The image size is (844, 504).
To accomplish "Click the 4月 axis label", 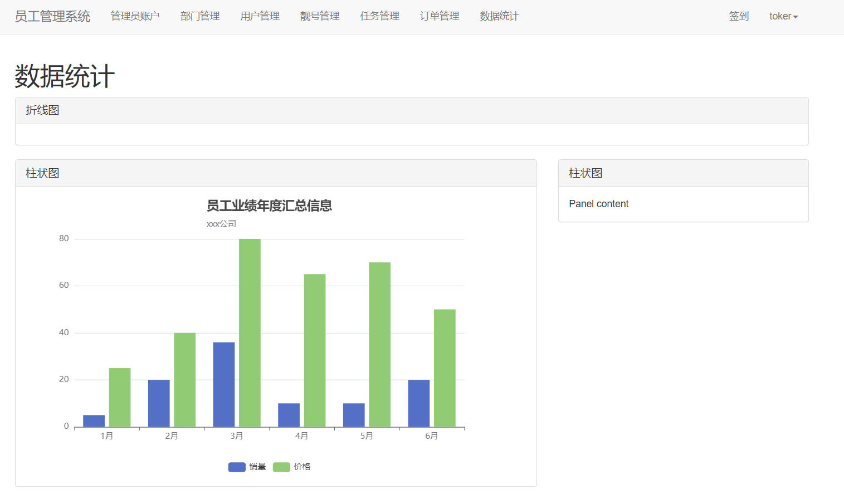I will pos(301,436).
